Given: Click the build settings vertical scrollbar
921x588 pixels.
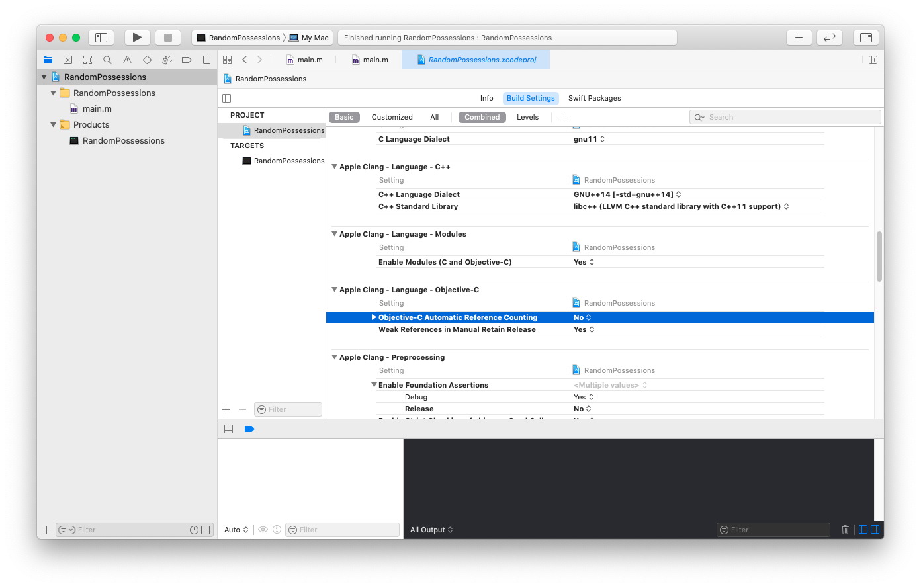Looking at the screenshot, I should (x=879, y=257).
